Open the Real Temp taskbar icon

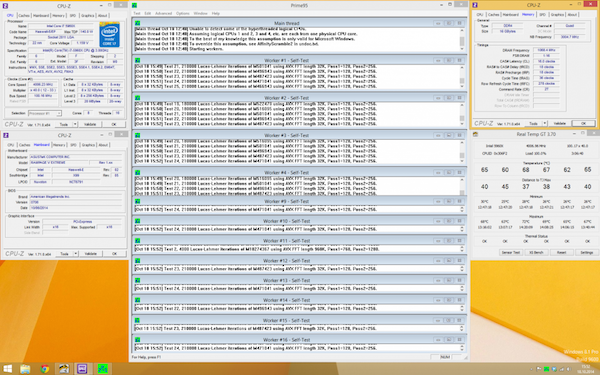tap(64, 369)
